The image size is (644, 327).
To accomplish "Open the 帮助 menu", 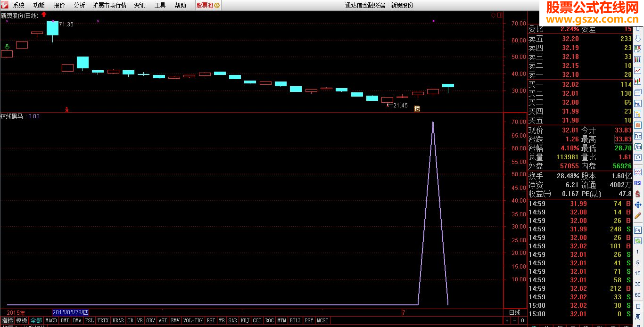I will [181, 5].
